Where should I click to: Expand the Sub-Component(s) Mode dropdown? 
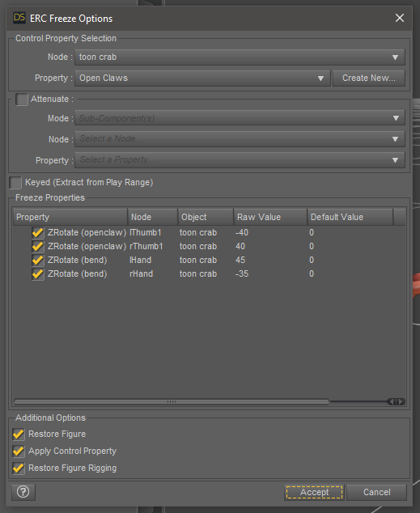click(240, 118)
